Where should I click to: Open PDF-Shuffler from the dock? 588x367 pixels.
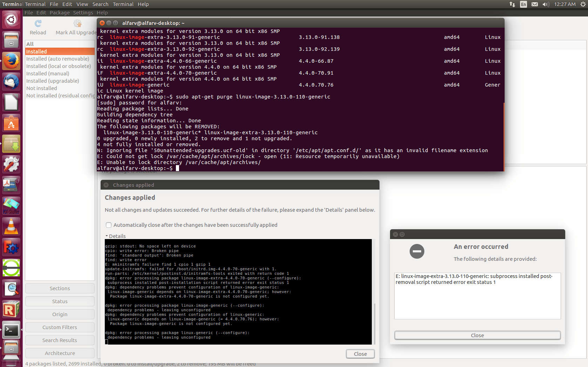pyautogui.click(x=12, y=205)
